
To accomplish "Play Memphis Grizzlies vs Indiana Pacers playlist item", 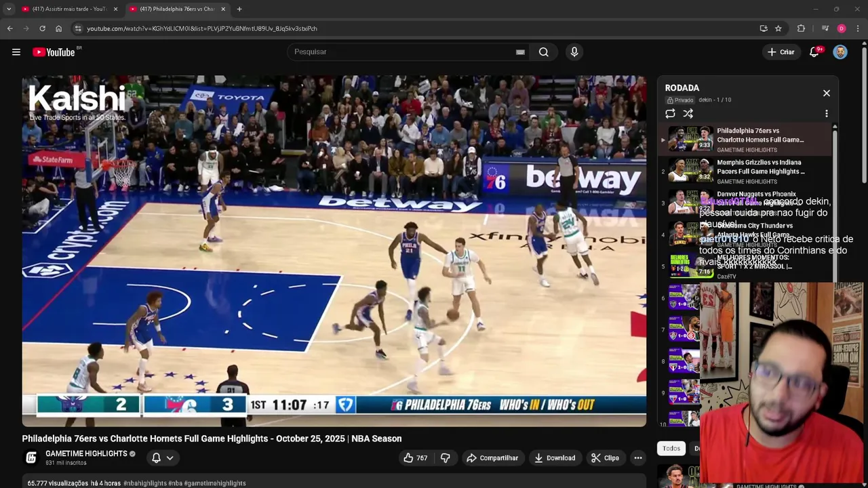I will (x=745, y=171).
